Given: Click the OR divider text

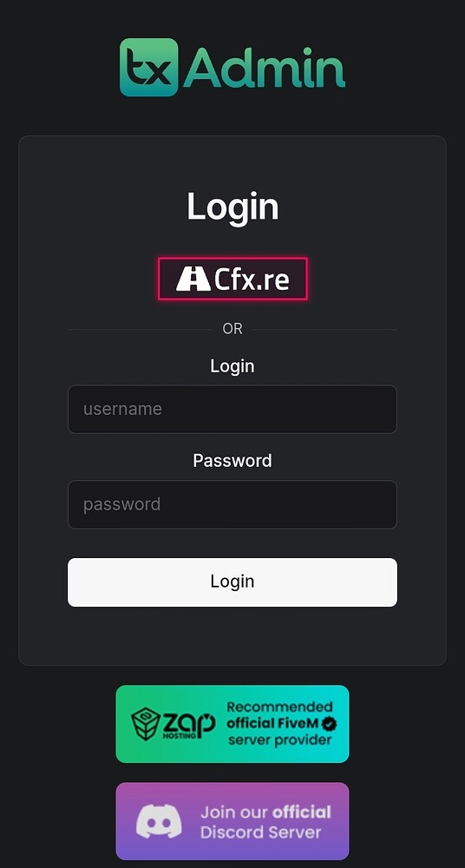Looking at the screenshot, I should point(232,329).
